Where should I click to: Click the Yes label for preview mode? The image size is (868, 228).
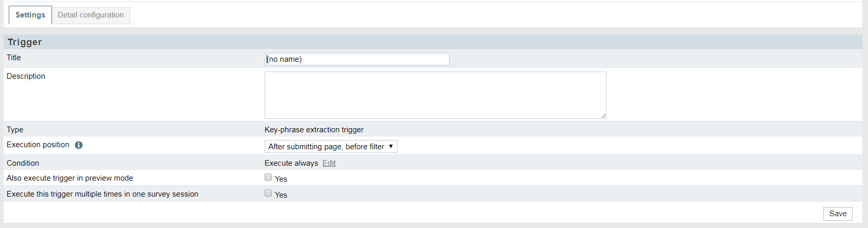[x=281, y=179]
